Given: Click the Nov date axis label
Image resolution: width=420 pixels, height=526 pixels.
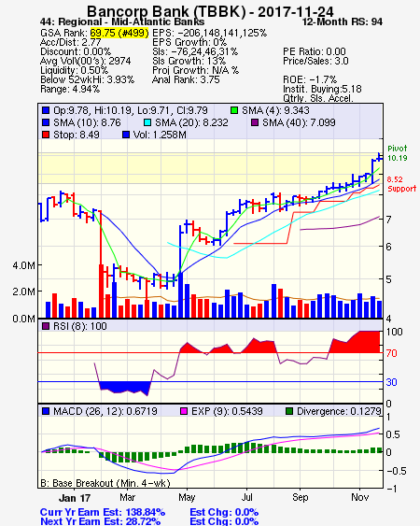Looking at the screenshot, I should pos(359,497).
